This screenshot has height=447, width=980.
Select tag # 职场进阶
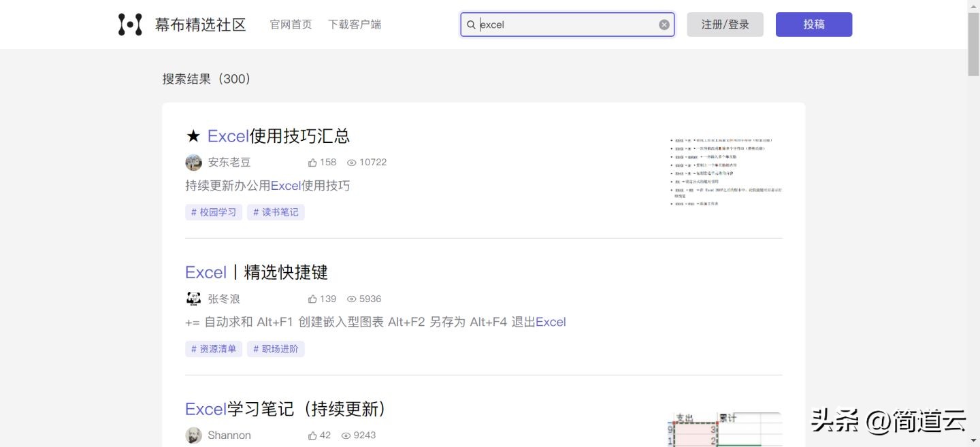pos(276,349)
